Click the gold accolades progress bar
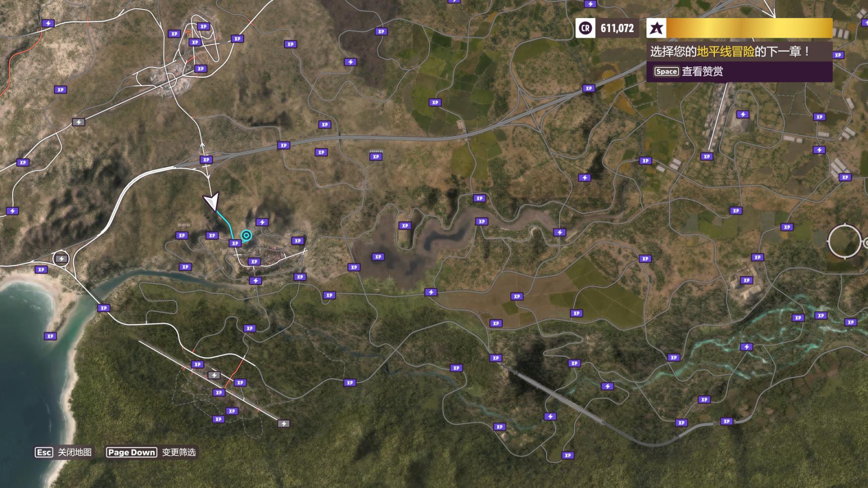Image resolution: width=868 pixels, height=488 pixels. point(749,28)
